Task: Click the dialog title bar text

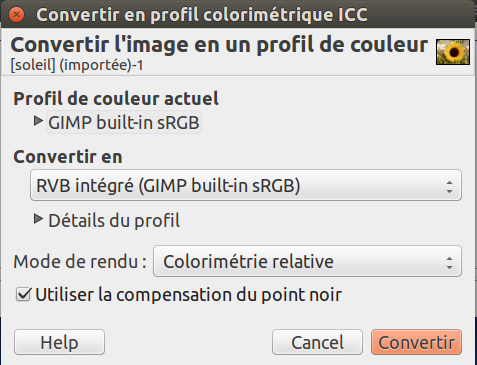Action: [202, 15]
